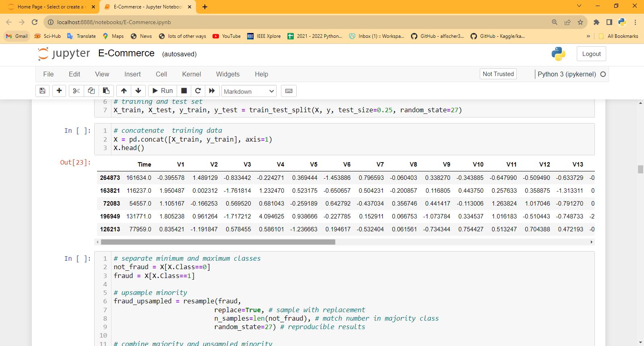The image size is (644, 346).
Task: Open the Gmail bookmark
Action: [x=17, y=36]
